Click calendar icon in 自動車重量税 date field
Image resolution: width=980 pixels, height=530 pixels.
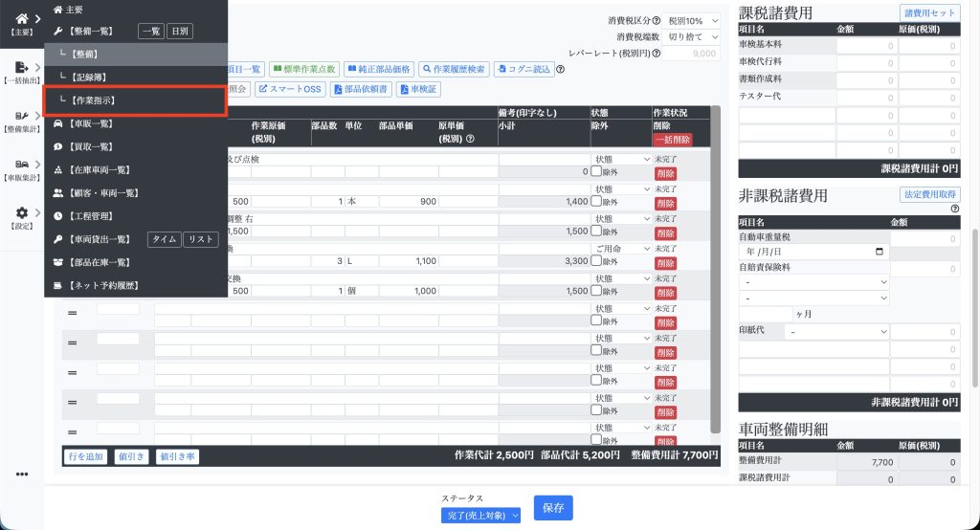click(880, 252)
